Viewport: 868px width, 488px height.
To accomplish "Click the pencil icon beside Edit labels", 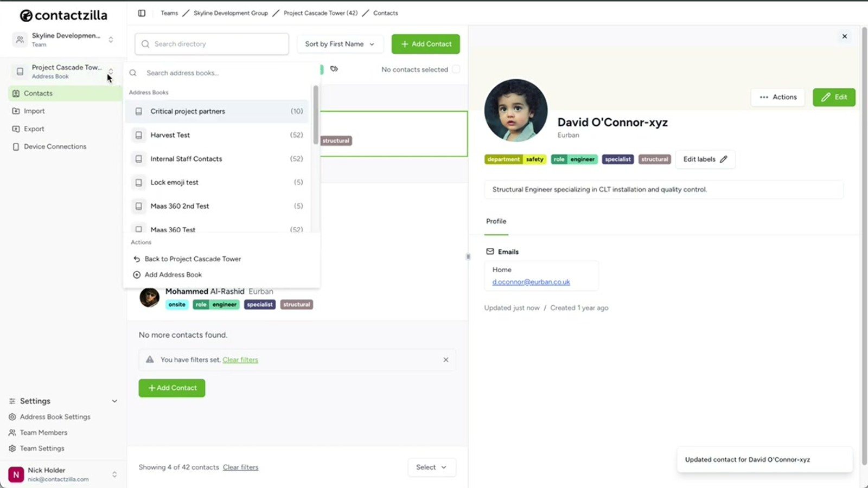I will coord(723,159).
